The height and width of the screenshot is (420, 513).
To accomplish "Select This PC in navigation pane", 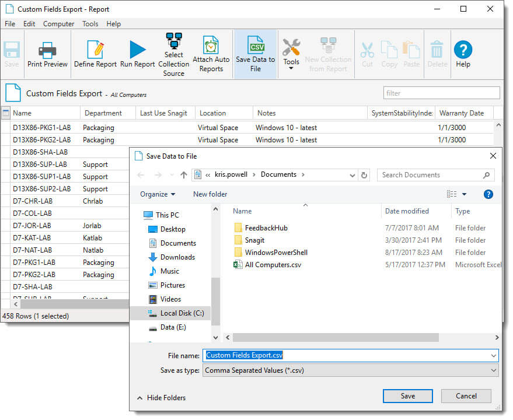I will click(x=161, y=215).
